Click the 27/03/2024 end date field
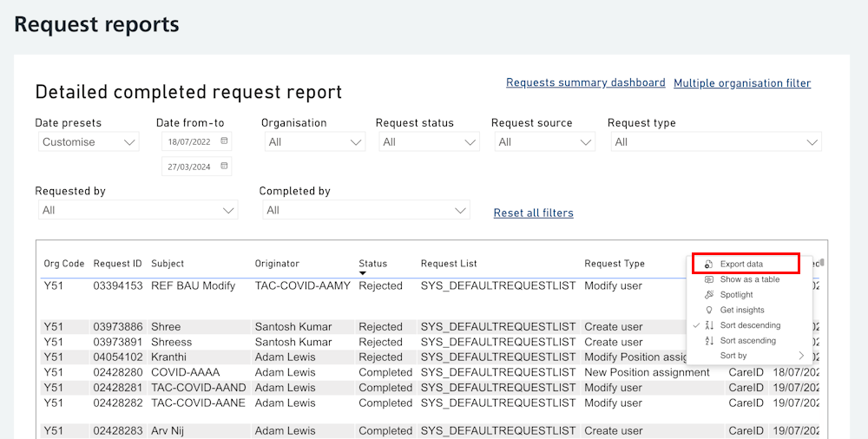 coord(196,166)
